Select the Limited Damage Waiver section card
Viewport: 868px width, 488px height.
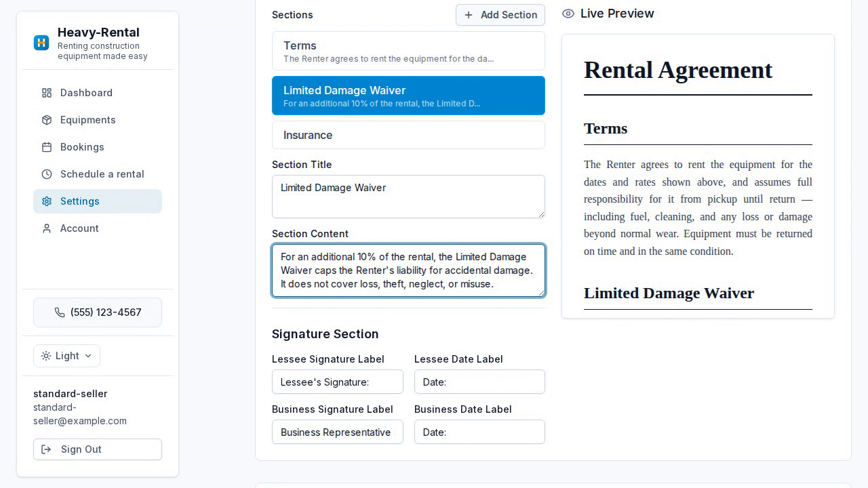click(x=408, y=96)
